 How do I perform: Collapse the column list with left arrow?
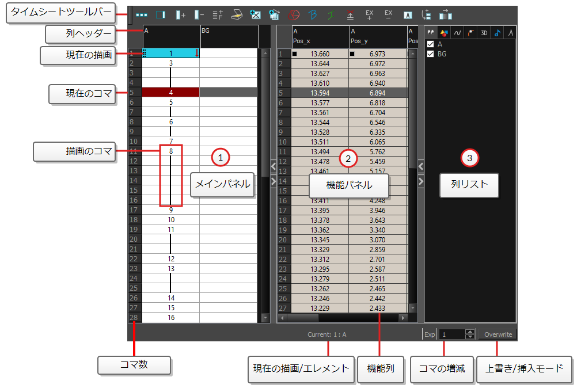(421, 168)
